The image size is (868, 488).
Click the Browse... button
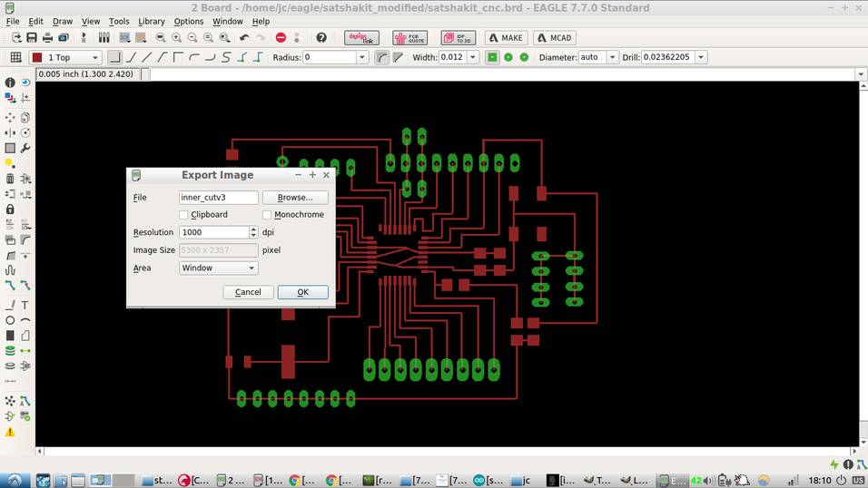[295, 198]
